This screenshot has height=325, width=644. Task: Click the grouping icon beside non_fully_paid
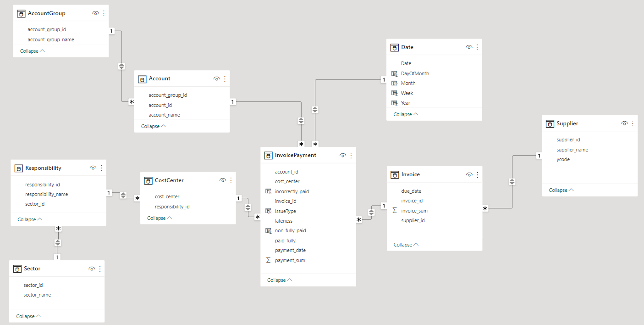pyautogui.click(x=269, y=230)
